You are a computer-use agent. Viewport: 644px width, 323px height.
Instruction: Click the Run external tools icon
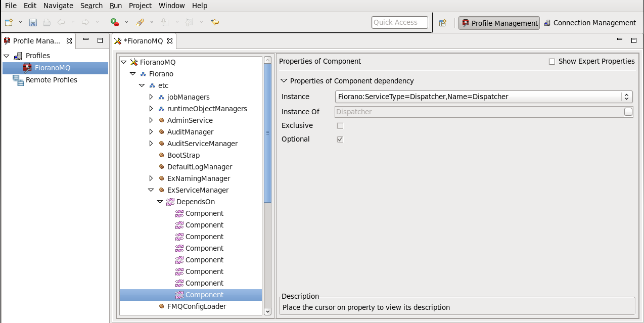coord(115,22)
